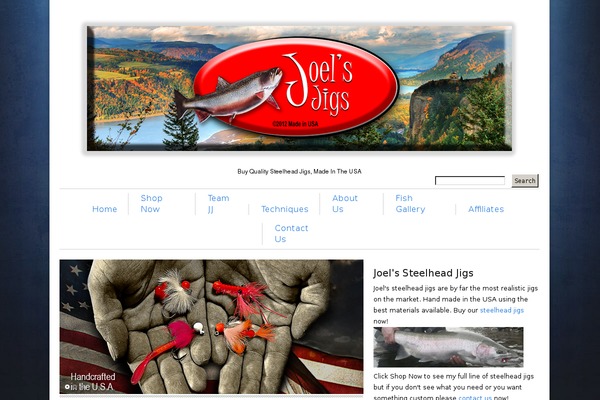Click inside the search text field
The width and height of the screenshot is (600, 400).
[470, 181]
